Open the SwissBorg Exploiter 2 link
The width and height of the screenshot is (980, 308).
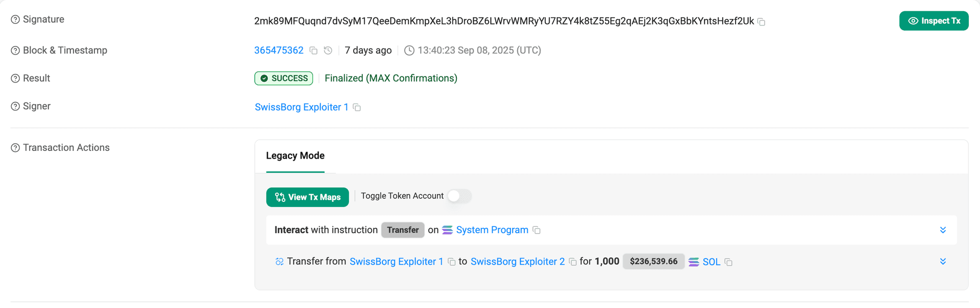coord(517,261)
